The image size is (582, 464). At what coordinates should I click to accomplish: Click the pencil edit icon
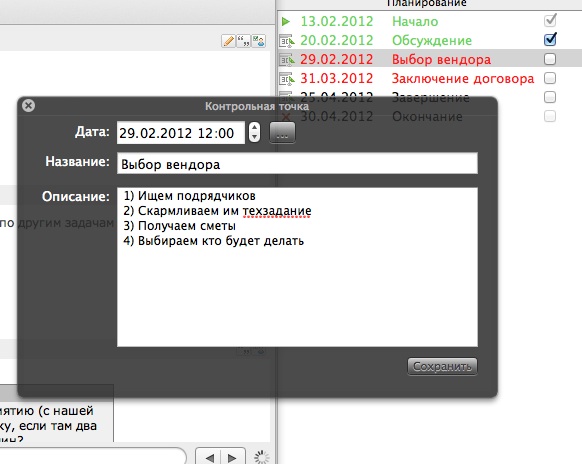pos(228,41)
